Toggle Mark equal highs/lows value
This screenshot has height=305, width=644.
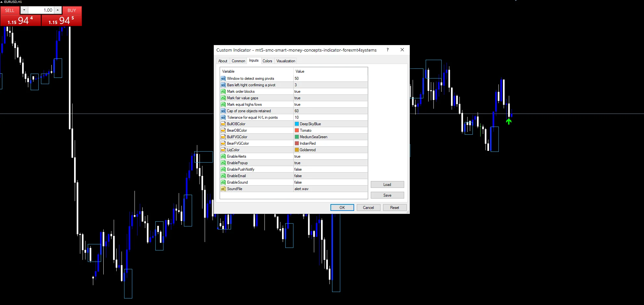pos(330,104)
